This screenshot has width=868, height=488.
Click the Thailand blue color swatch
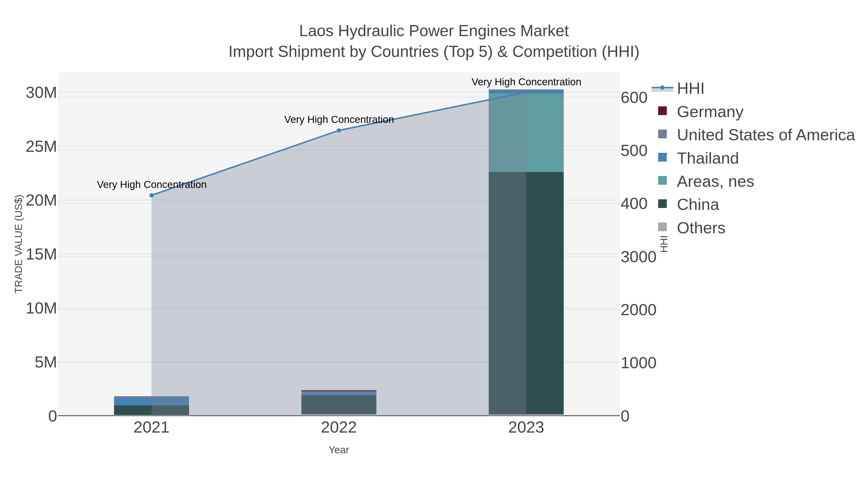coord(663,157)
